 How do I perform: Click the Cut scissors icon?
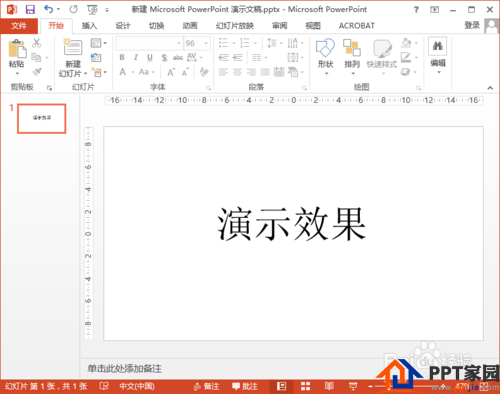[x=36, y=43]
